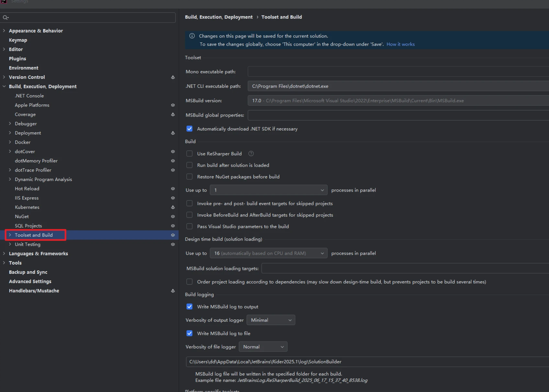
Task: Select Kubernetes in settings tree
Action: pyautogui.click(x=27, y=207)
